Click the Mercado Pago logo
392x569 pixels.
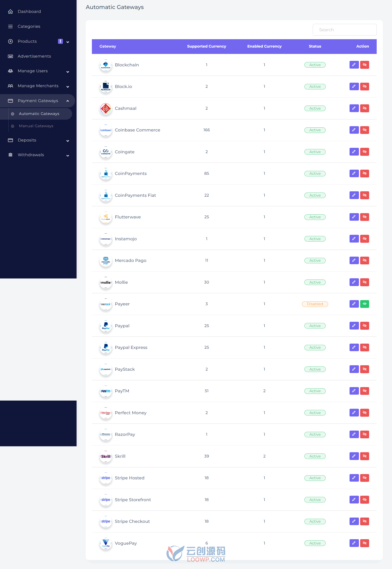tap(106, 261)
